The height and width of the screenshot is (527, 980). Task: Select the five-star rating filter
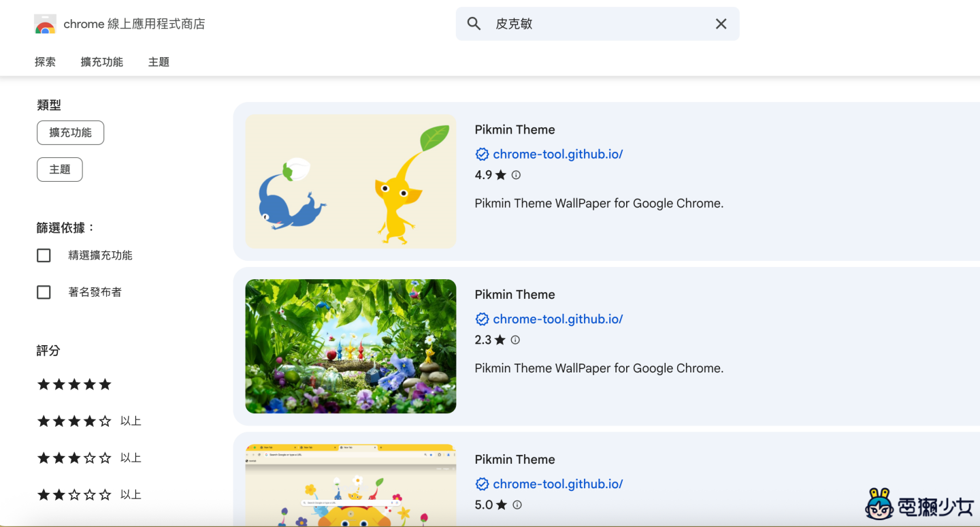click(x=74, y=385)
